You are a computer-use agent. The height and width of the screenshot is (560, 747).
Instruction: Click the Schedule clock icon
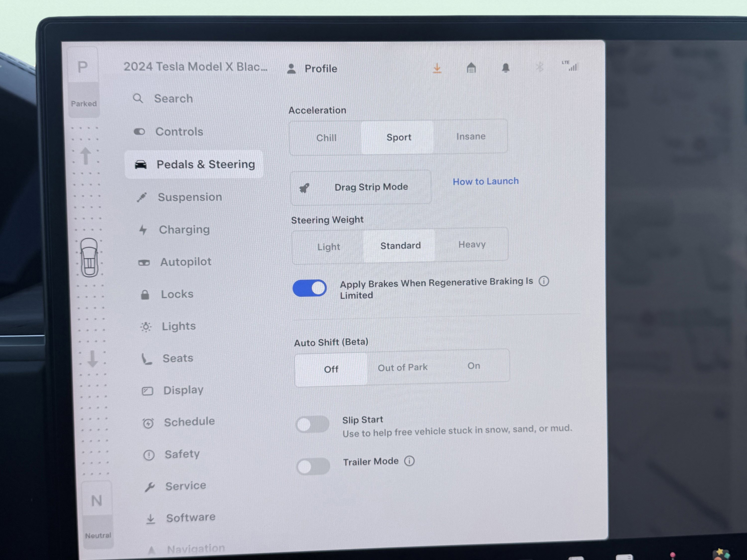148,423
